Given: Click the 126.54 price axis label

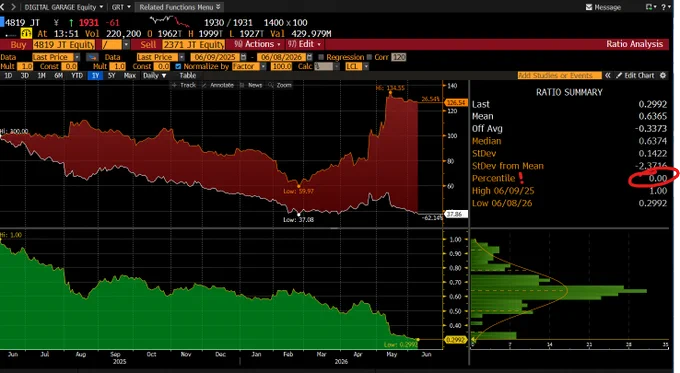Looking at the screenshot, I should pyautogui.click(x=455, y=103).
